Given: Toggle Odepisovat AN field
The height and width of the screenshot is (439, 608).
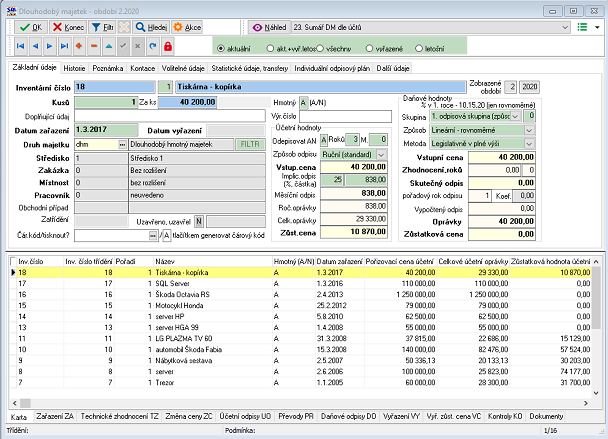Looking at the screenshot, I should pyautogui.click(x=324, y=140).
